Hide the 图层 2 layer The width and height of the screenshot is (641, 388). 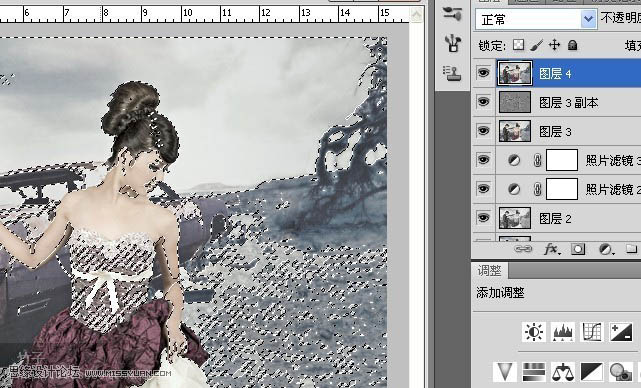pyautogui.click(x=484, y=218)
